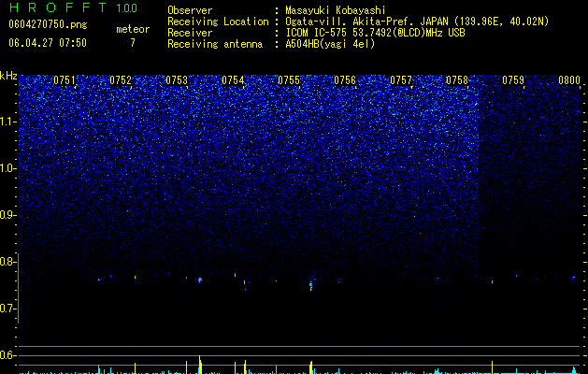588x374 pixels.
Task: Click the Masayuki Kobayashi observer name
Action: tap(336, 10)
